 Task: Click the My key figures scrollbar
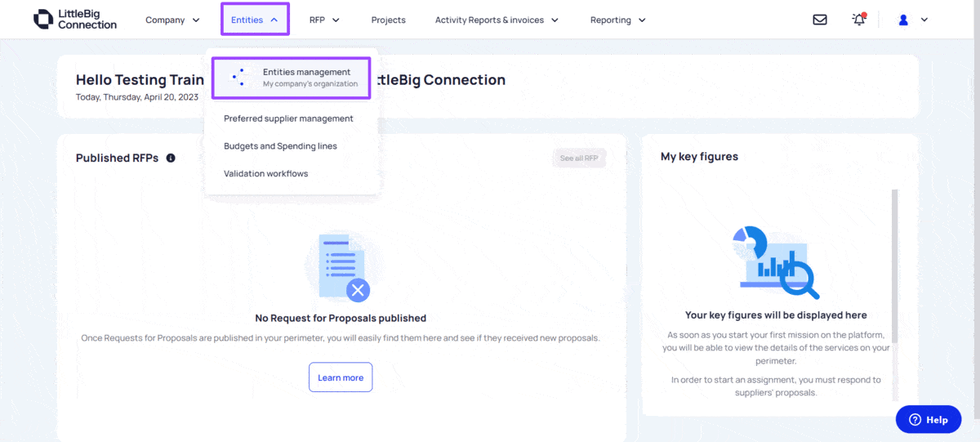(894, 266)
